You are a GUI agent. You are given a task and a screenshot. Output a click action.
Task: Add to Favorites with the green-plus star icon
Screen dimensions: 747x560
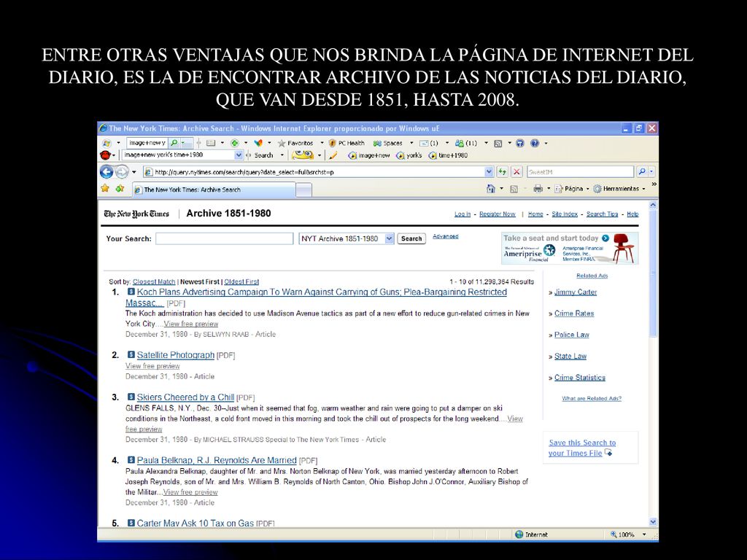(x=120, y=189)
